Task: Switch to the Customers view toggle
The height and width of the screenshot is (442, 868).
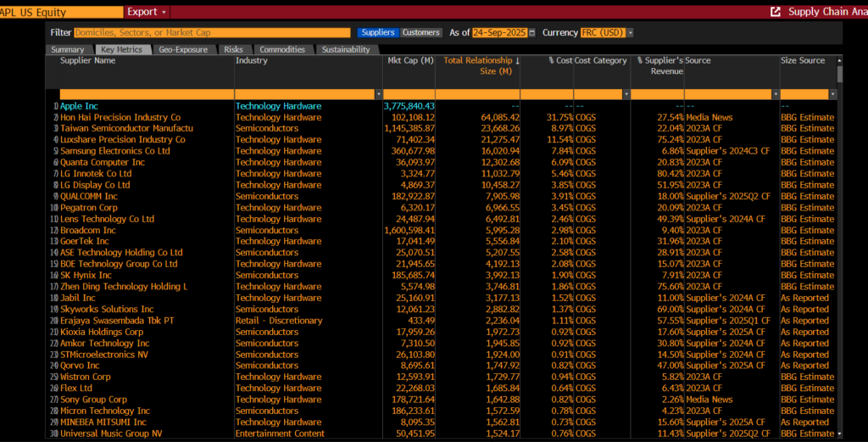Action: tap(421, 33)
